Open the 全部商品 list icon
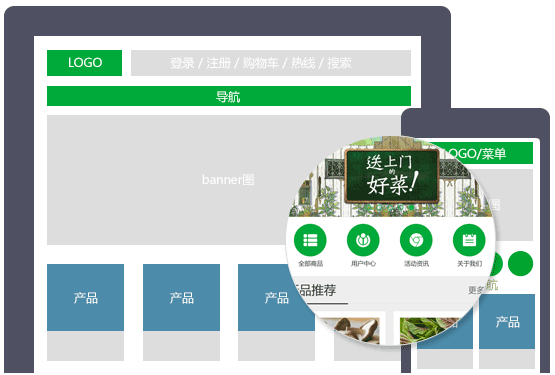 (x=310, y=240)
